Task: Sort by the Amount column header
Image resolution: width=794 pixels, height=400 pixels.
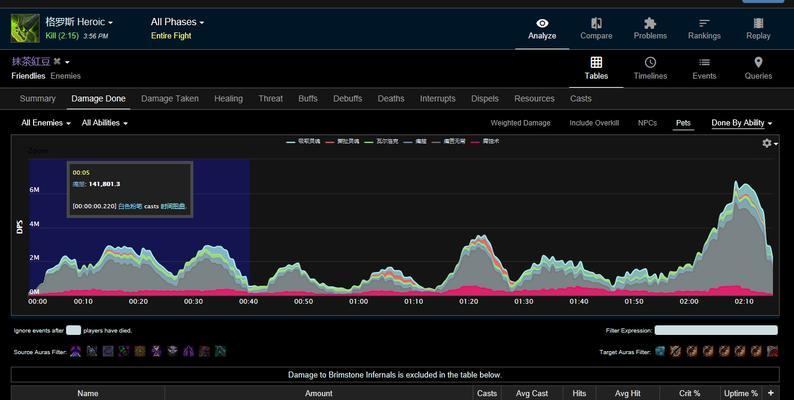Action: 319,393
